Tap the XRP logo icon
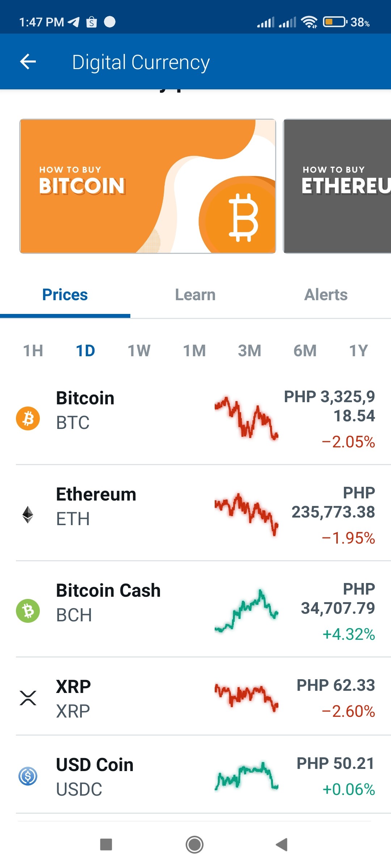Image resolution: width=391 pixels, height=868 pixels. coord(28,698)
